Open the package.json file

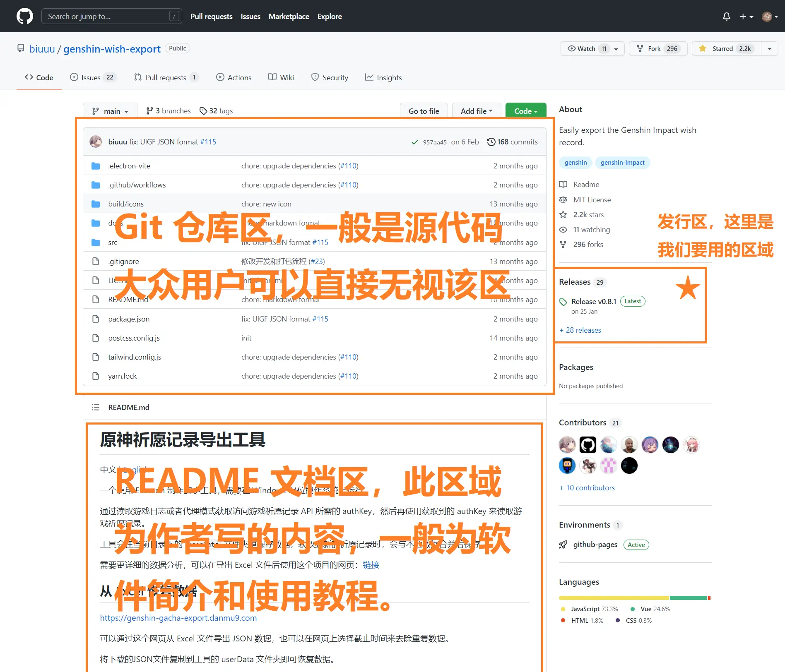(x=129, y=319)
